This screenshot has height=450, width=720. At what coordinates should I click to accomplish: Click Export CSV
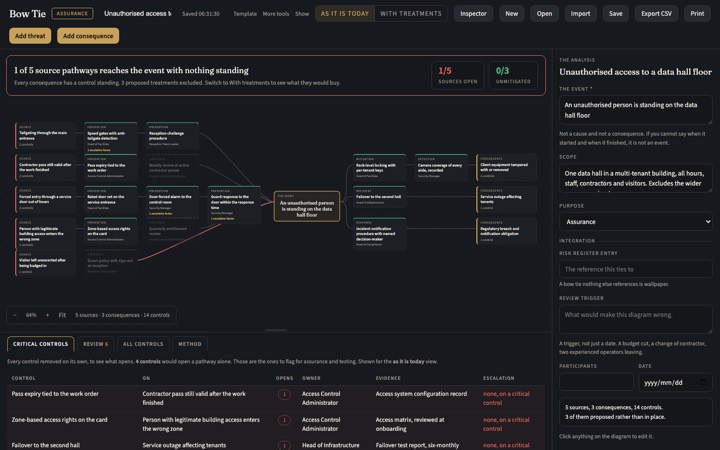click(x=656, y=14)
